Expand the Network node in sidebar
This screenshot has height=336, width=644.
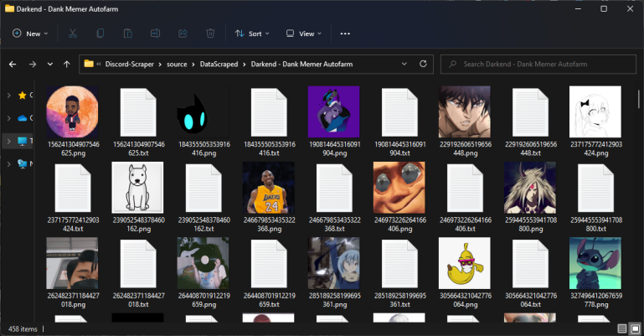8,164
